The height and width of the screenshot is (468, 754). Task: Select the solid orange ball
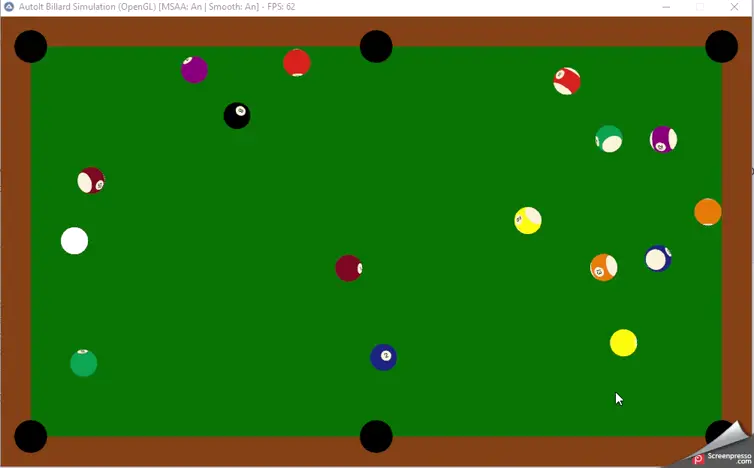pos(708,212)
